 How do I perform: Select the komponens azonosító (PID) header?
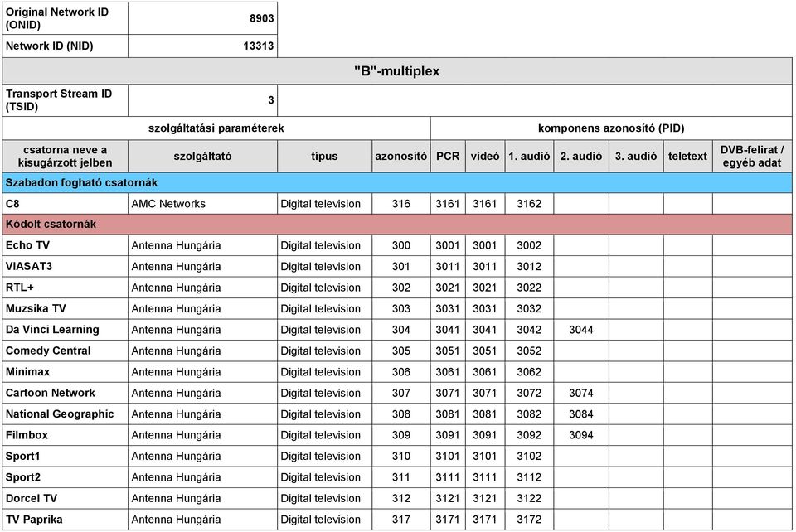pos(611,128)
